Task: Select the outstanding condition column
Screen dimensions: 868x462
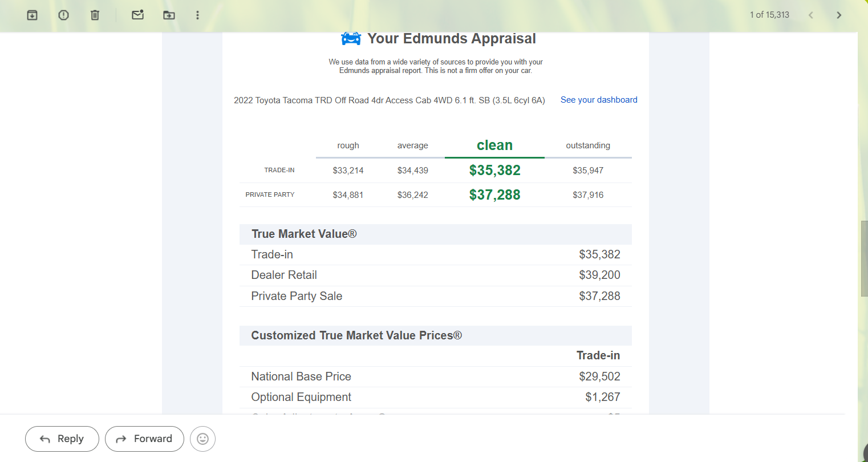Action: 588,145
